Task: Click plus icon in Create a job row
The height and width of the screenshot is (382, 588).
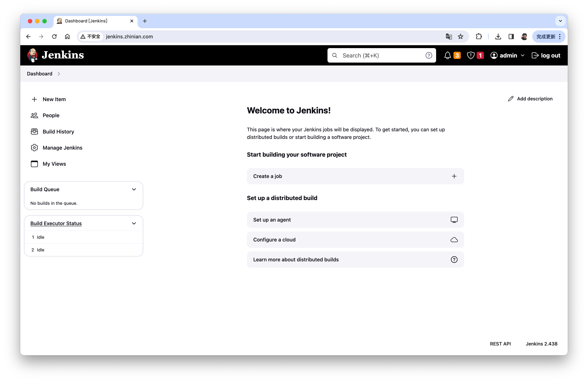Action: point(454,176)
